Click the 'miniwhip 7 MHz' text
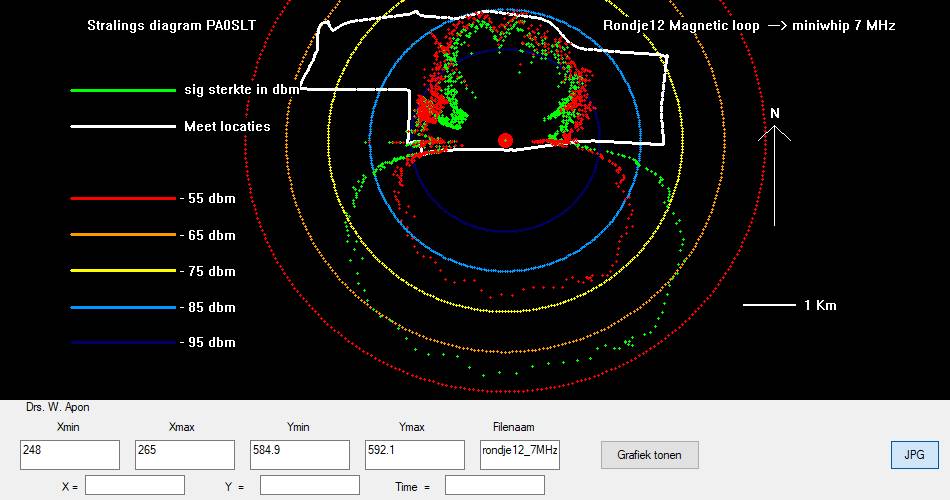This screenshot has height=500, width=950. [844, 25]
